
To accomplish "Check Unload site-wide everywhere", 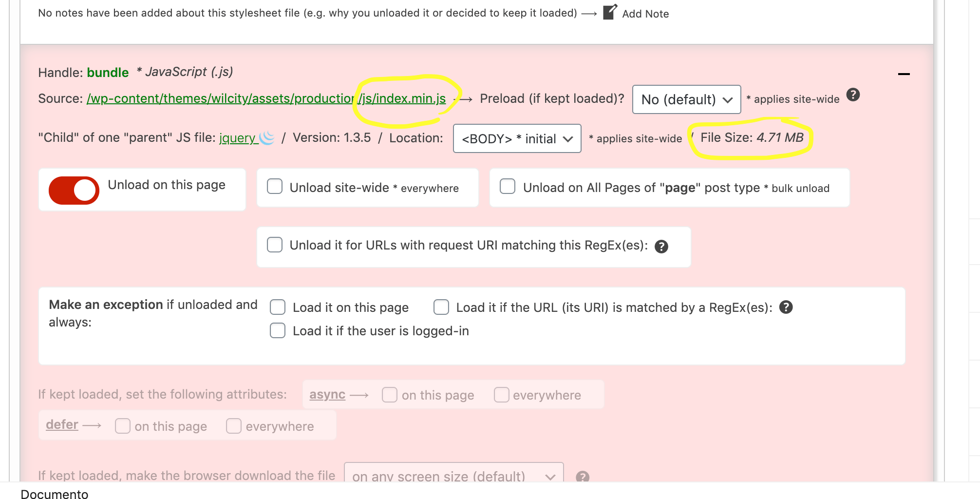I will coord(275,187).
